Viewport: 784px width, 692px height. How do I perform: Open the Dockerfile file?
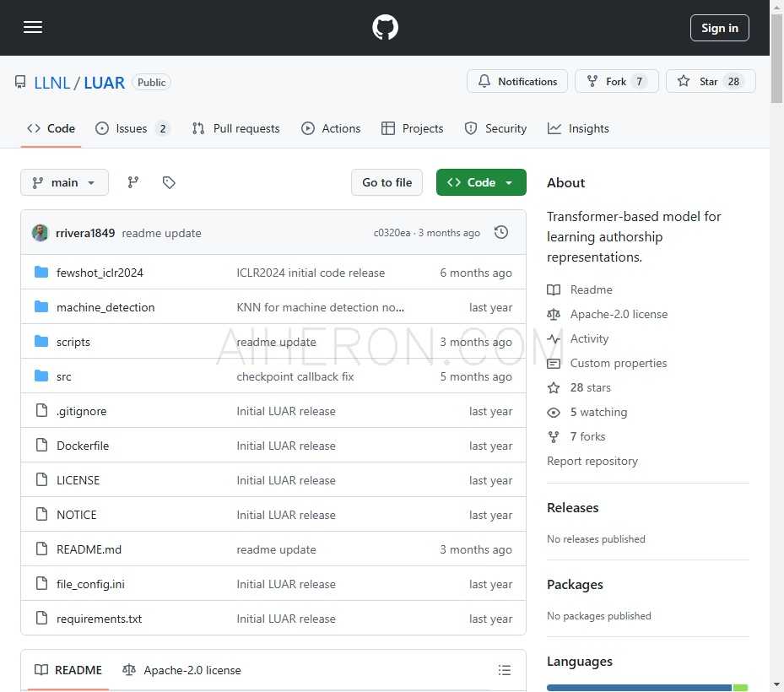83,446
